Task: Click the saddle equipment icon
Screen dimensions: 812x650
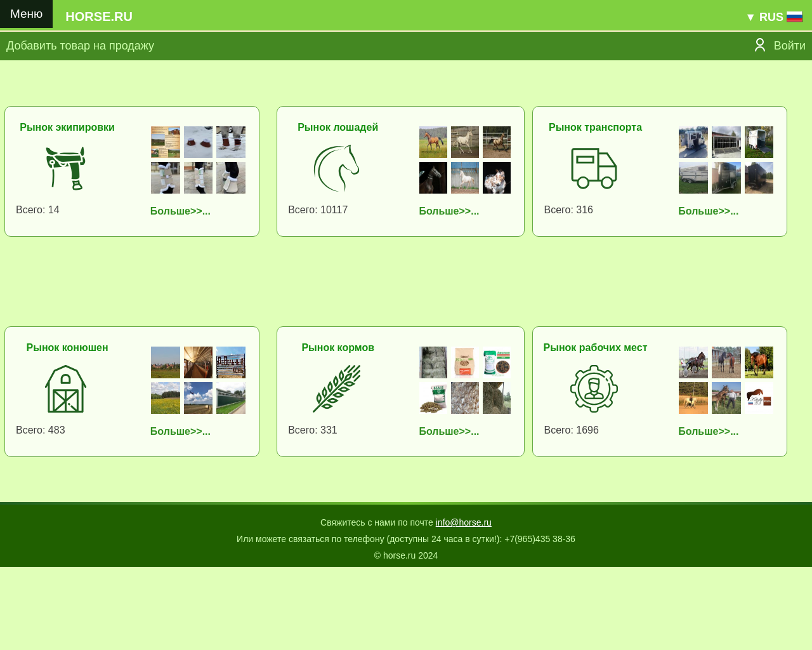Action: 66,168
